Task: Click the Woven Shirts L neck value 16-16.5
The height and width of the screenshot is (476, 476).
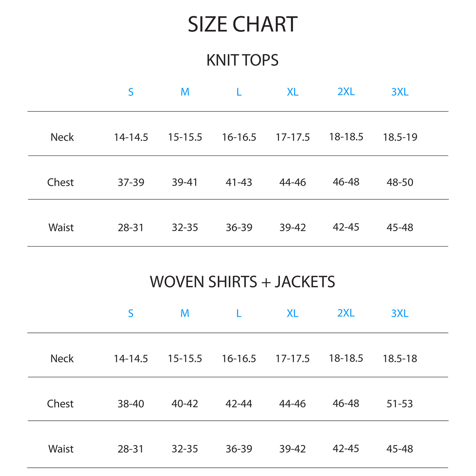Action: coord(239,359)
